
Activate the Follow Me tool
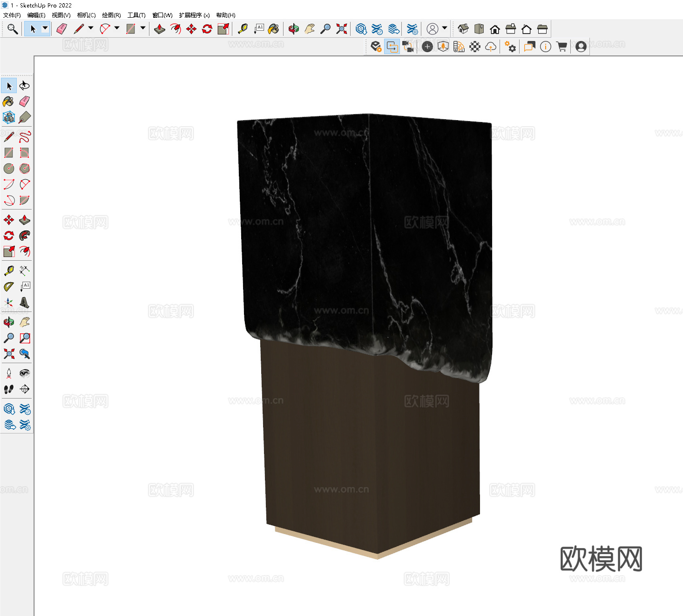tap(25, 236)
